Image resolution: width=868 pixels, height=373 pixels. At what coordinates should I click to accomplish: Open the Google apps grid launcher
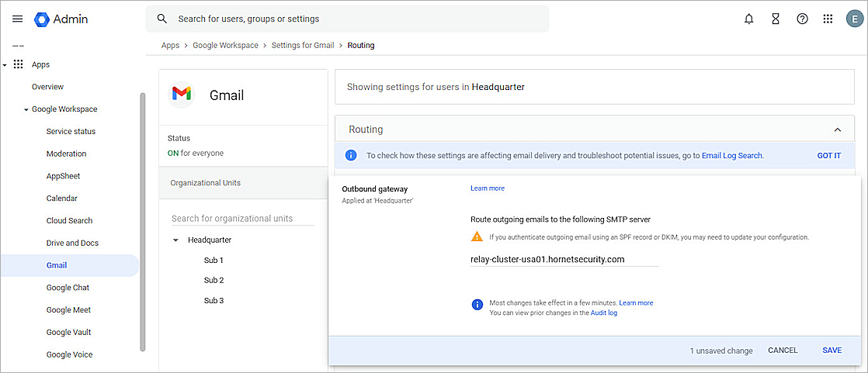(x=828, y=19)
